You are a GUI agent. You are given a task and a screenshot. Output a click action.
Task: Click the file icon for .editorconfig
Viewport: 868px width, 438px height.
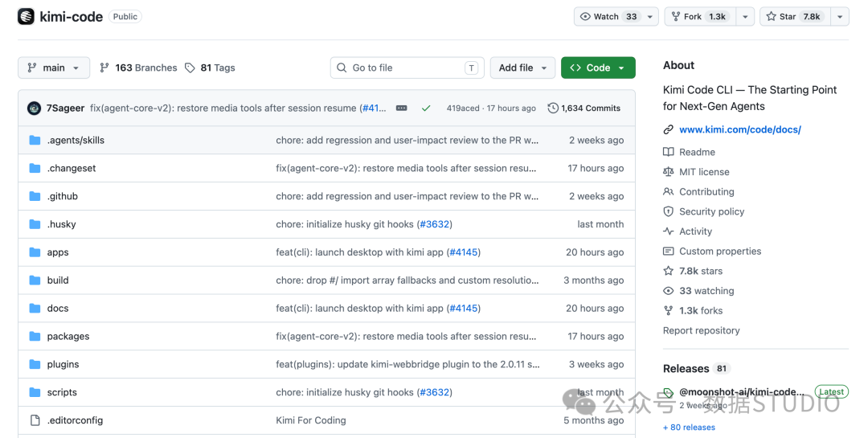35,420
